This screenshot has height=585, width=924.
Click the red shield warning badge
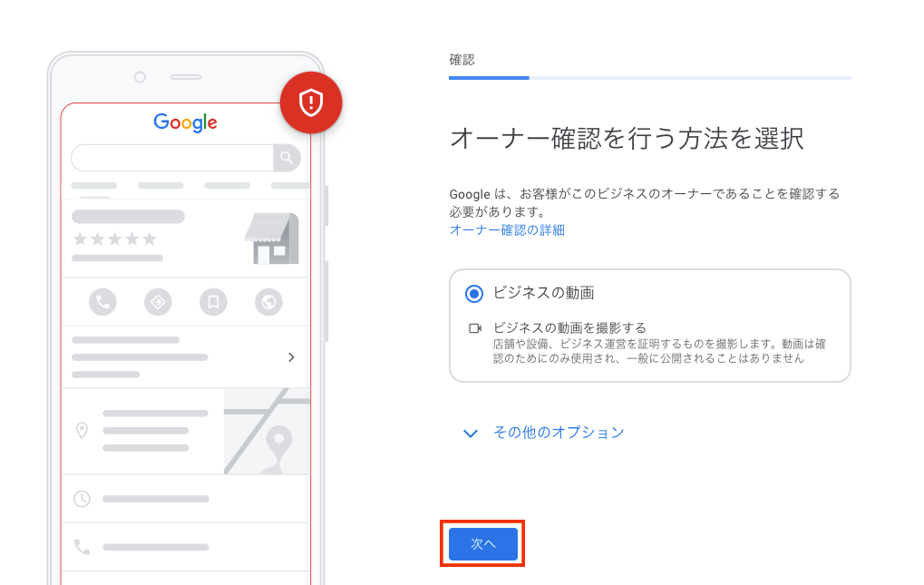(311, 102)
